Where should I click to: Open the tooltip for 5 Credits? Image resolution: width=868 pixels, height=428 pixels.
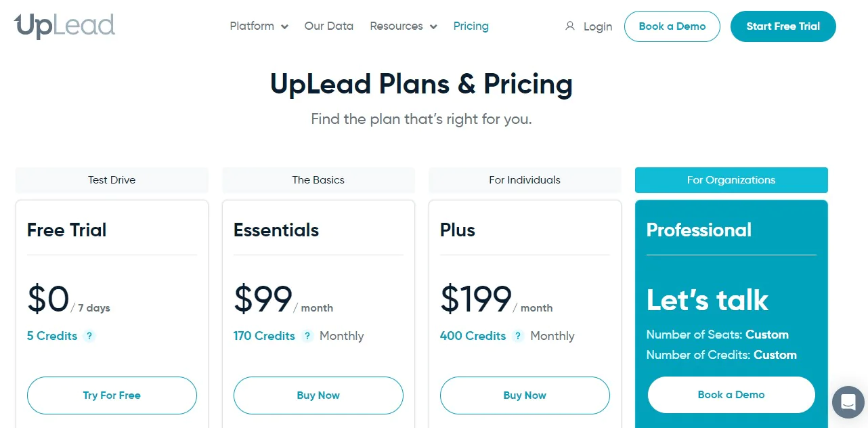pos(89,335)
